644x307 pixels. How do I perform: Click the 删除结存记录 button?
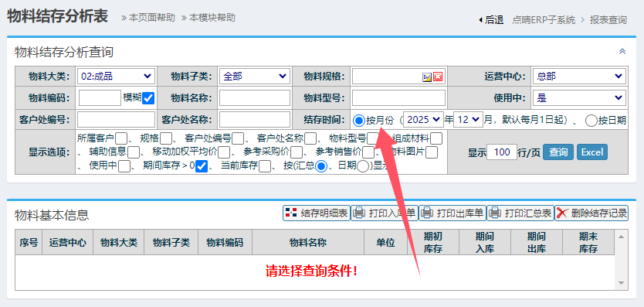point(591,213)
